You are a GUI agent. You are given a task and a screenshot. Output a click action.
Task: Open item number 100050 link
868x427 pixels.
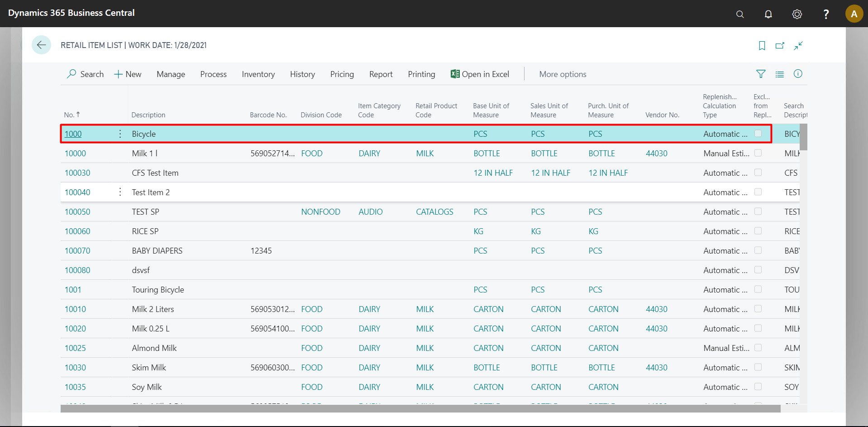(77, 211)
